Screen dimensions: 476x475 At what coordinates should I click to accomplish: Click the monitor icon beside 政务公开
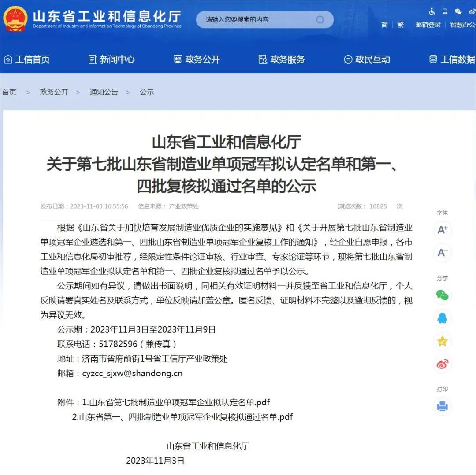point(178,59)
